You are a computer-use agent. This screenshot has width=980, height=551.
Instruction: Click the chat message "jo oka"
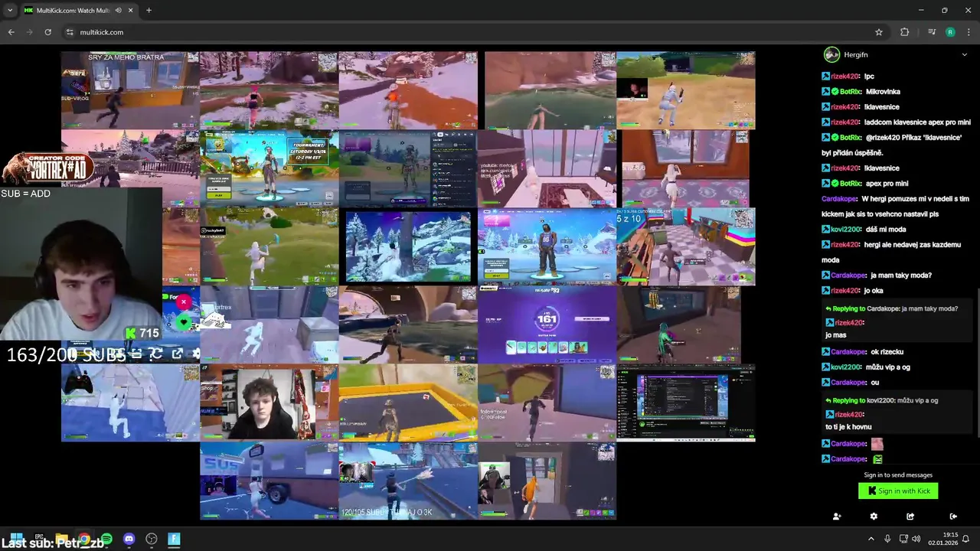[873, 291]
